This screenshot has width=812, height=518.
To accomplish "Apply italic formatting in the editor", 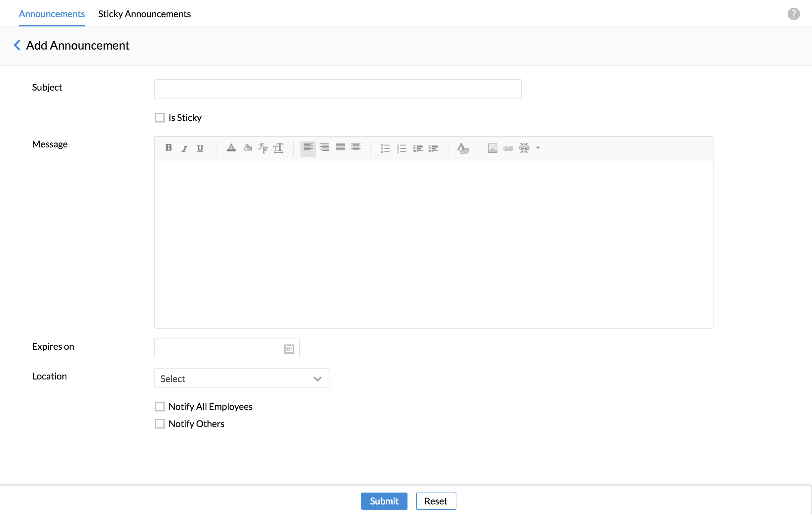I will (184, 148).
